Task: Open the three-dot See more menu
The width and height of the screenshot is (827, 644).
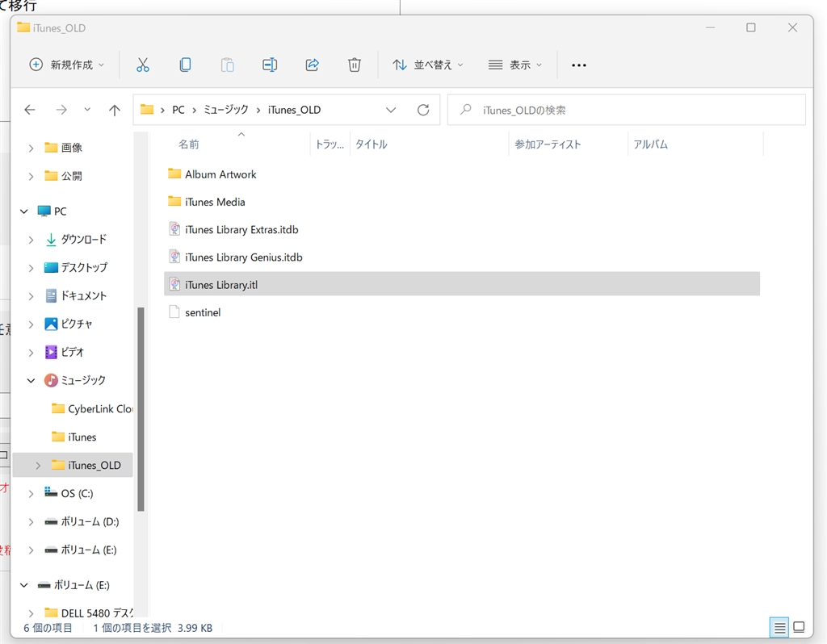Action: (578, 65)
